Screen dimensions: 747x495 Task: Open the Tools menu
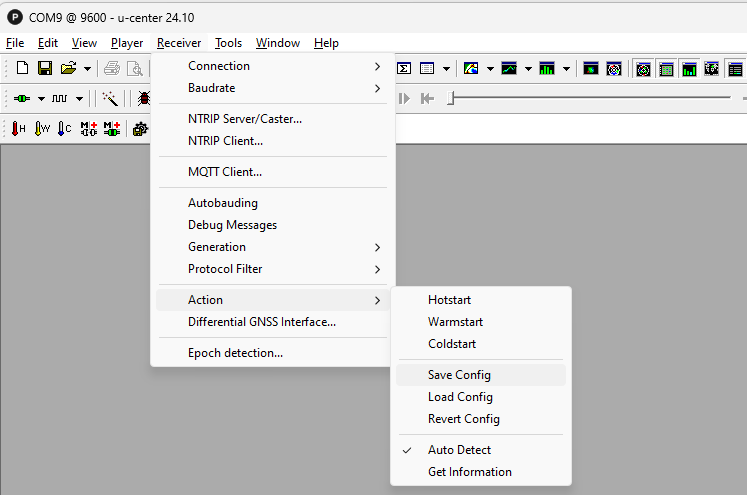(x=228, y=43)
